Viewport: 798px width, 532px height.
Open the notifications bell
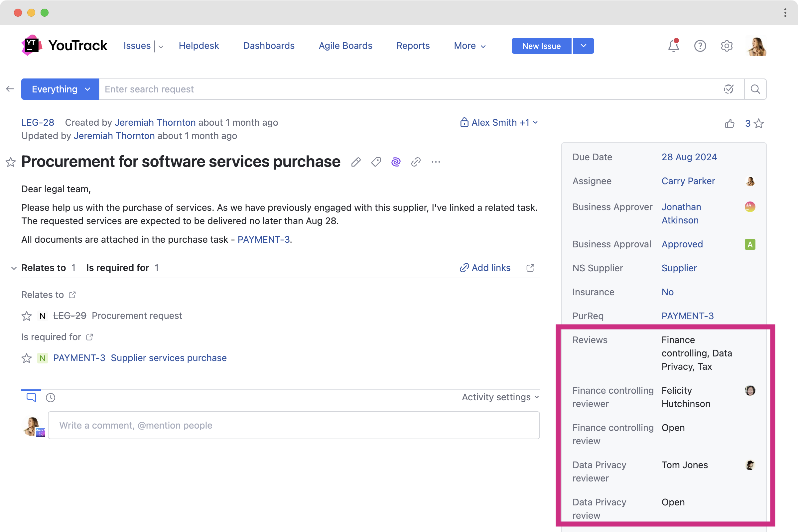674,46
